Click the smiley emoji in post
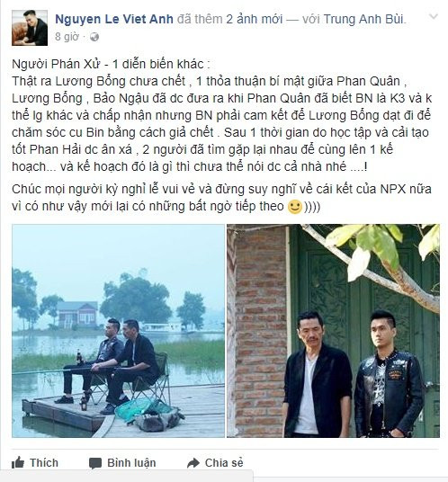 click(x=294, y=207)
